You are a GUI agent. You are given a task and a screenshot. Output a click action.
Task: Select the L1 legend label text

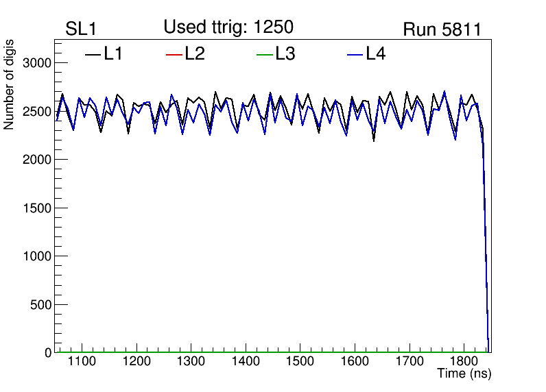(x=113, y=54)
